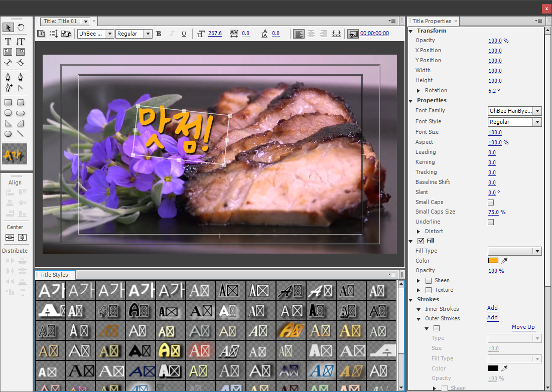Switch to the Title Properties tab
Viewport: 552px width, 392px height.
point(432,21)
